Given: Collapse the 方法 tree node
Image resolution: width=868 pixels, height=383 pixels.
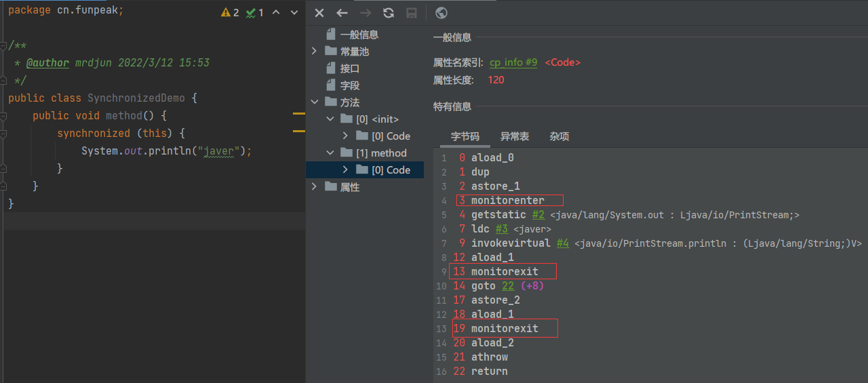Looking at the screenshot, I should [x=314, y=102].
